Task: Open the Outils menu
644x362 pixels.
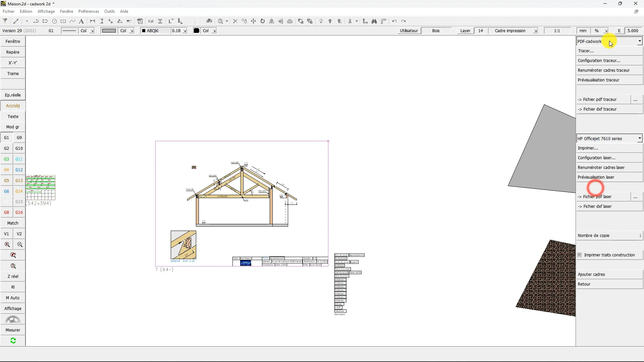Action: (109, 11)
